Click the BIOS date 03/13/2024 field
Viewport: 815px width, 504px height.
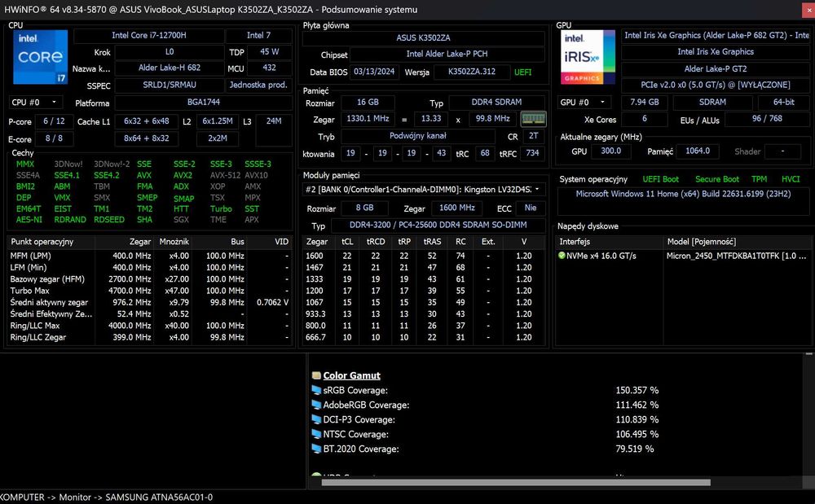(374, 72)
